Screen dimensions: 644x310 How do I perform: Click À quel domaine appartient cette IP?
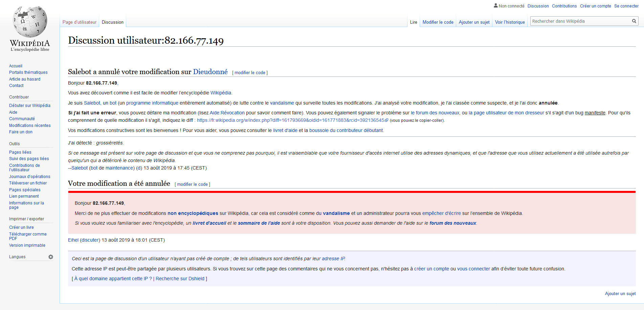click(x=113, y=279)
